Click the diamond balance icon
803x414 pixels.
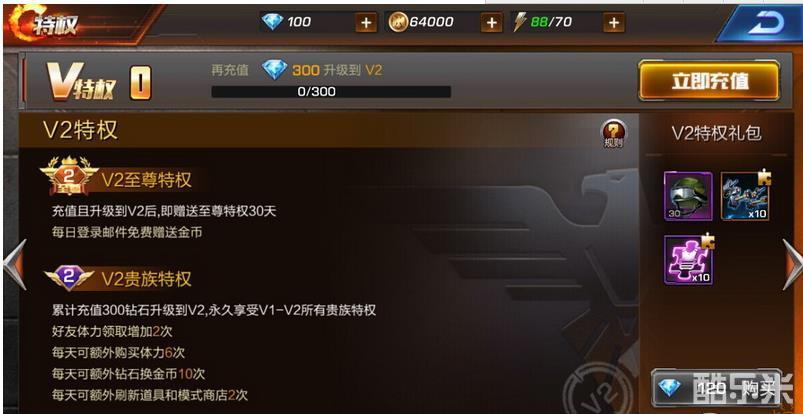coord(272,22)
